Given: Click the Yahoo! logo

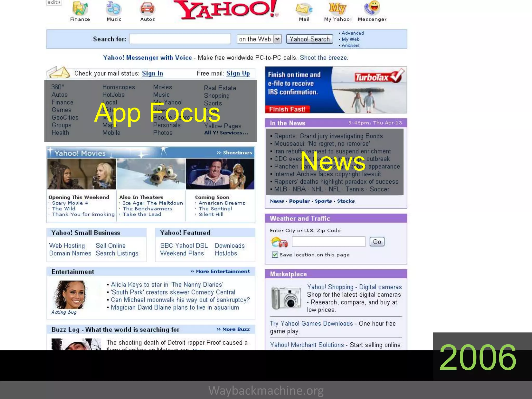Looking at the screenshot, I should point(225,10).
